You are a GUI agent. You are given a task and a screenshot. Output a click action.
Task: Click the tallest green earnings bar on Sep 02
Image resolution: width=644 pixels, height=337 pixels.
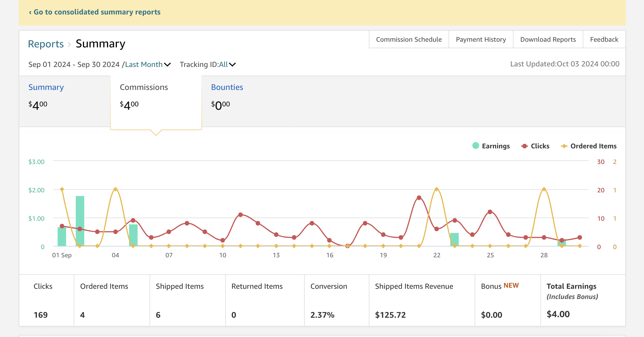pos(80,221)
